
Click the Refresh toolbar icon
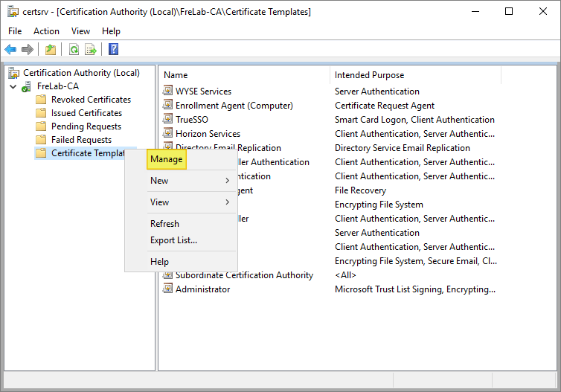[74, 50]
